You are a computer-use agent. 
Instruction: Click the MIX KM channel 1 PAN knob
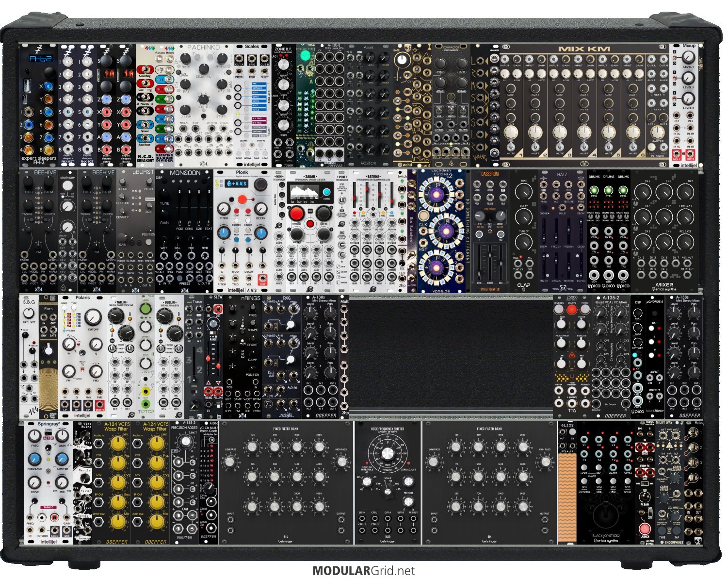[x=510, y=132]
